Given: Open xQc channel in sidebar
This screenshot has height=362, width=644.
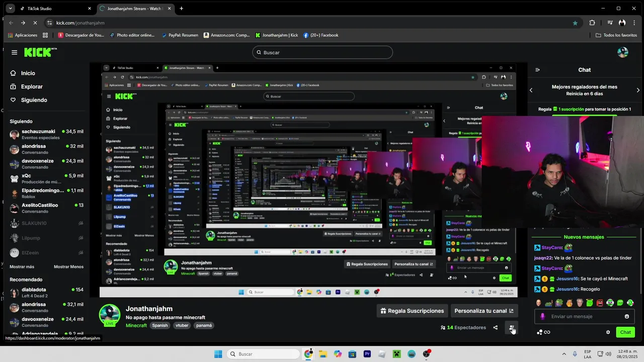Looking at the screenshot, I should pos(46,178).
